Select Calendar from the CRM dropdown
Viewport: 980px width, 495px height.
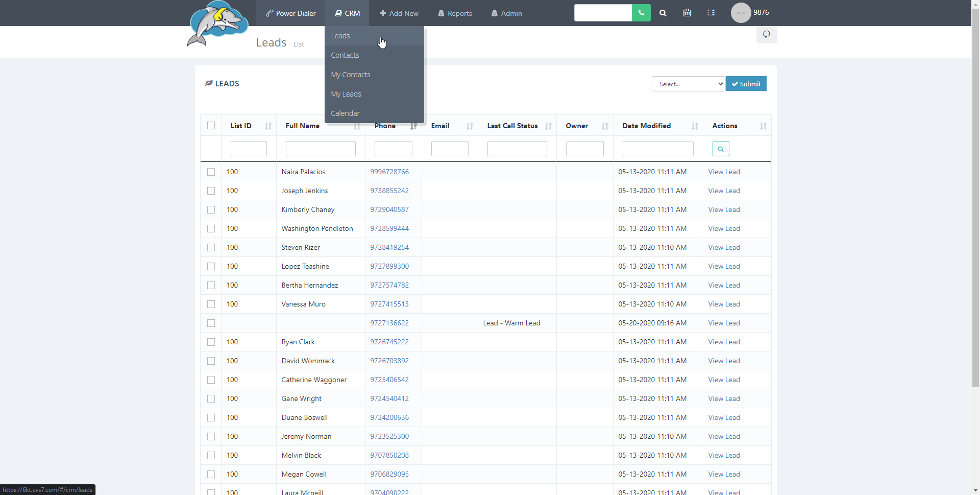click(x=374, y=113)
